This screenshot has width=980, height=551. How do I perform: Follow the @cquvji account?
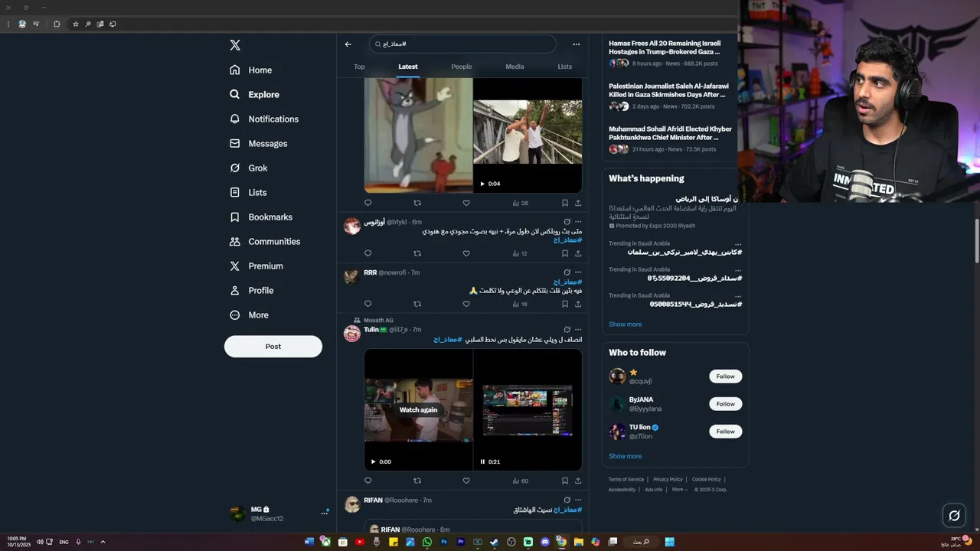click(x=726, y=377)
